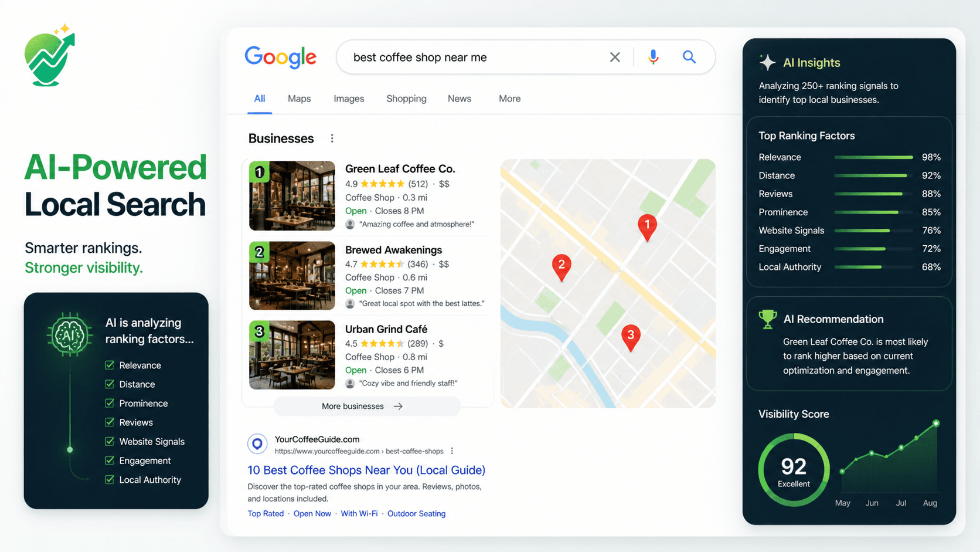980x552 pixels.
Task: Click the Aug point on visibility chart
Action: click(x=936, y=423)
